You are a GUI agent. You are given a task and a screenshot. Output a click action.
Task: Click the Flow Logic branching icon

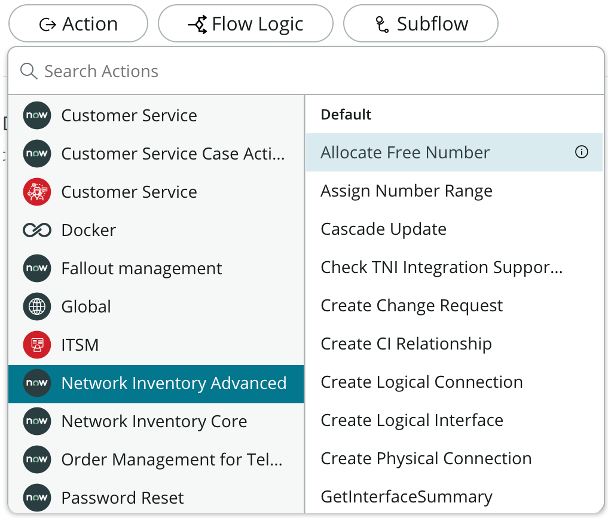pos(198,24)
